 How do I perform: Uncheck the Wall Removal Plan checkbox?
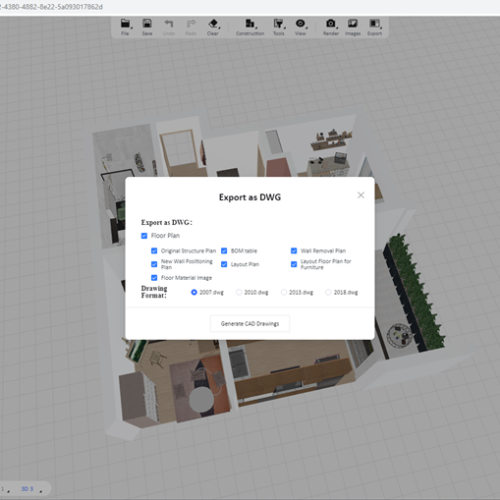pos(294,251)
